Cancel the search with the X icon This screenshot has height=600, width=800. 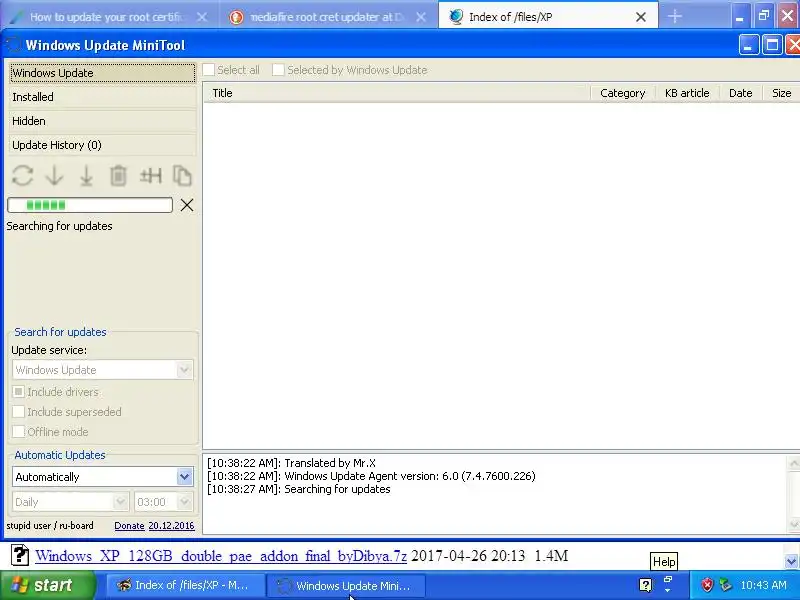(187, 205)
